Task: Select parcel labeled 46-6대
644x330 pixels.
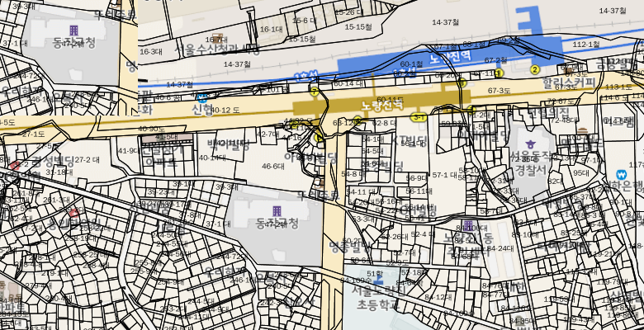Action: click(x=272, y=166)
